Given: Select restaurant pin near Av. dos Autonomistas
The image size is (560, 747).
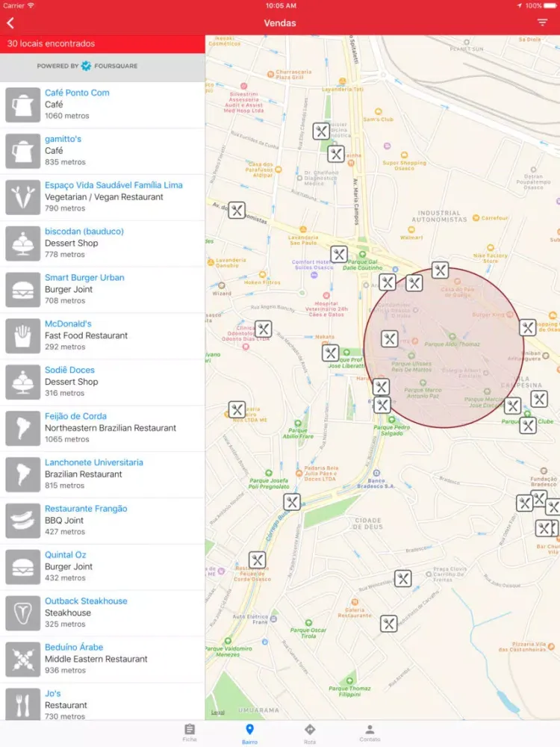Looking at the screenshot, I should tap(237, 210).
